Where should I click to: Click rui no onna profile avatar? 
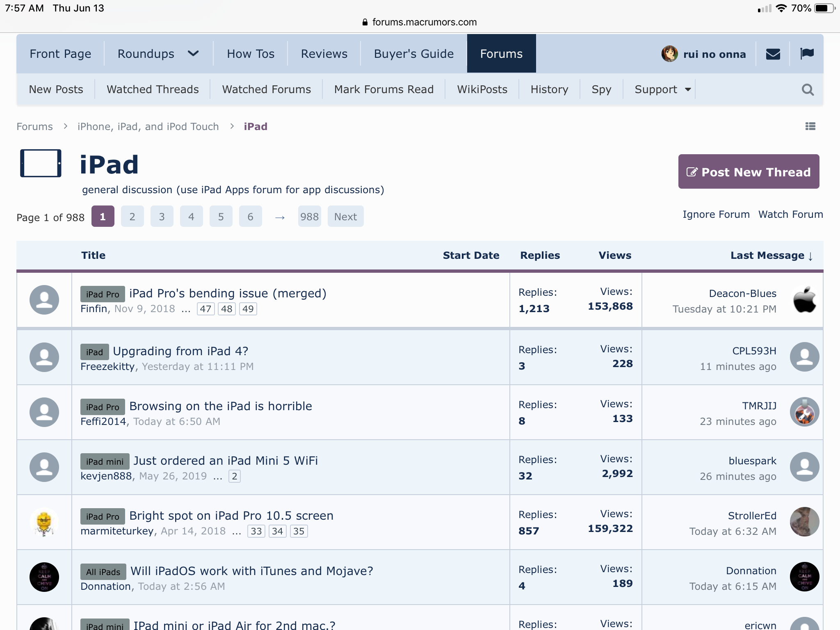click(669, 54)
